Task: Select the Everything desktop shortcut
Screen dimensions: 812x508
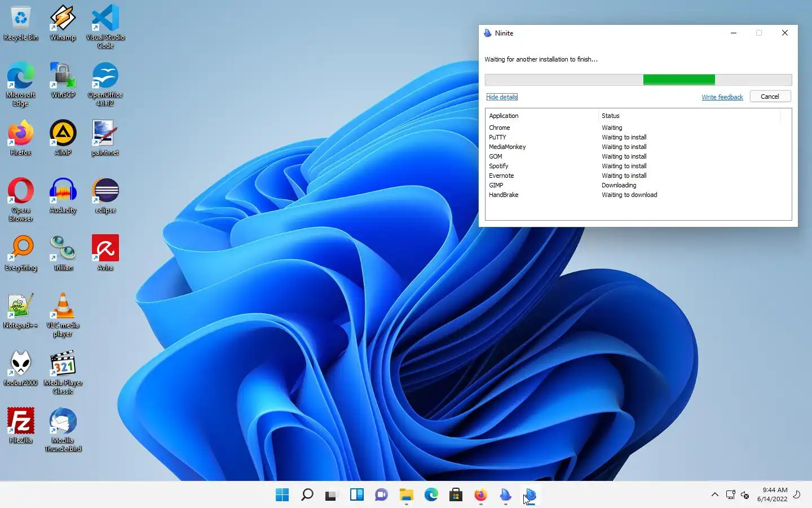Action: coord(21,253)
